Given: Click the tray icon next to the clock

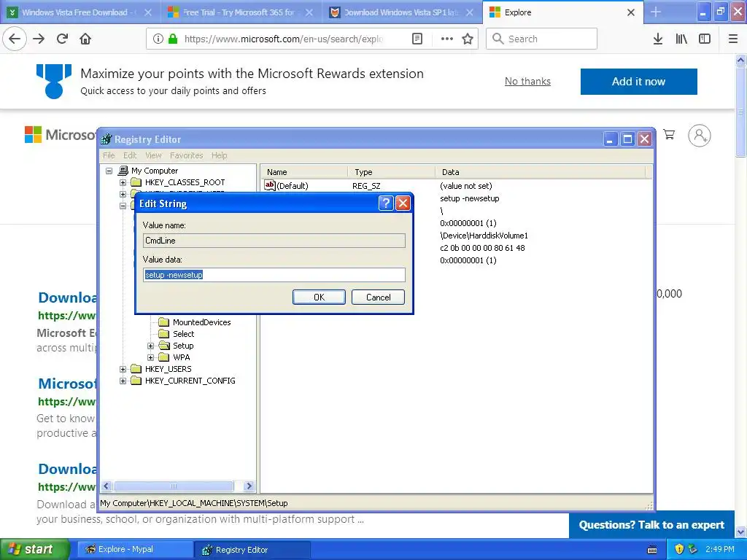Looking at the screenshot, I should [693, 549].
